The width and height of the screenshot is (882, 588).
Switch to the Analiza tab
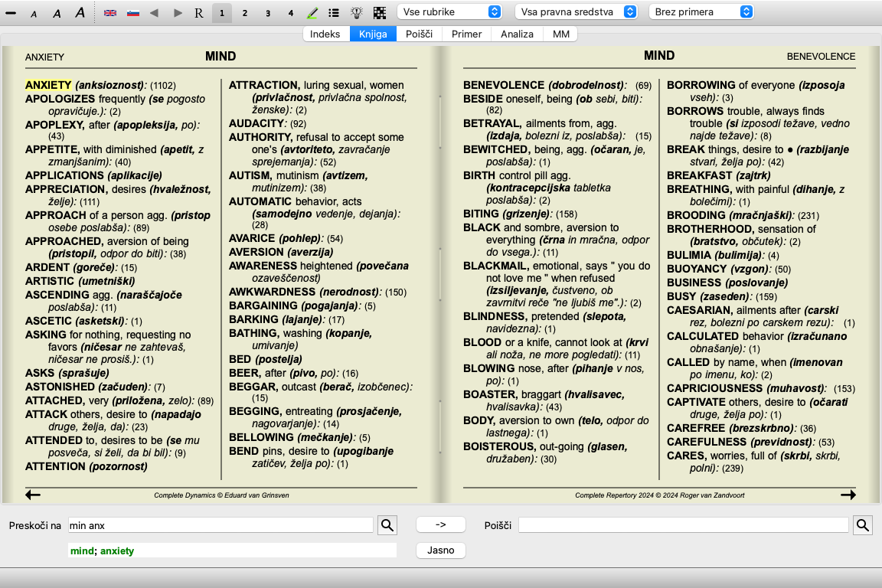517,34
